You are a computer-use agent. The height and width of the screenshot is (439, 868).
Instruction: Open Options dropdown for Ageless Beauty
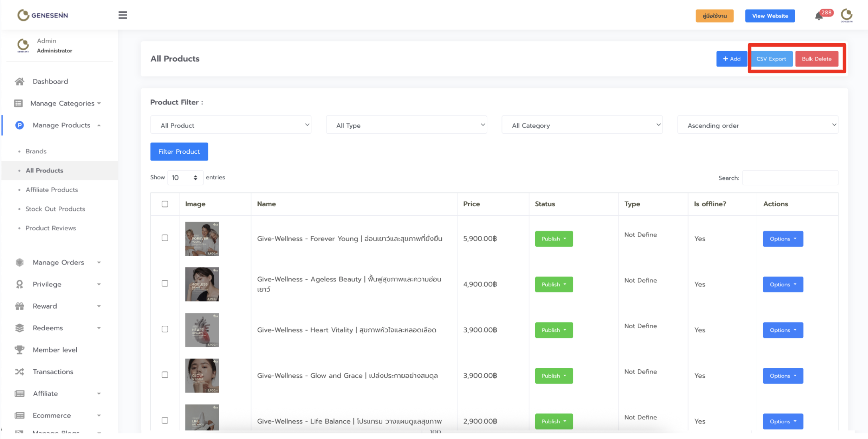tap(783, 284)
